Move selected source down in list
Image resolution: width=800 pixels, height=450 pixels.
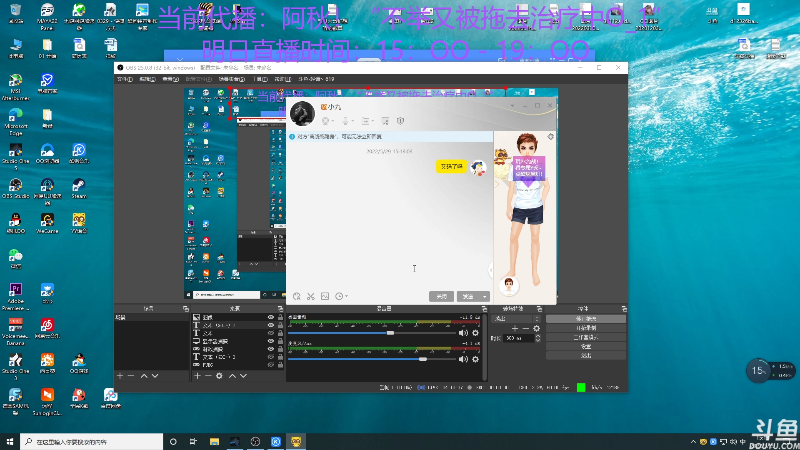coord(243,376)
